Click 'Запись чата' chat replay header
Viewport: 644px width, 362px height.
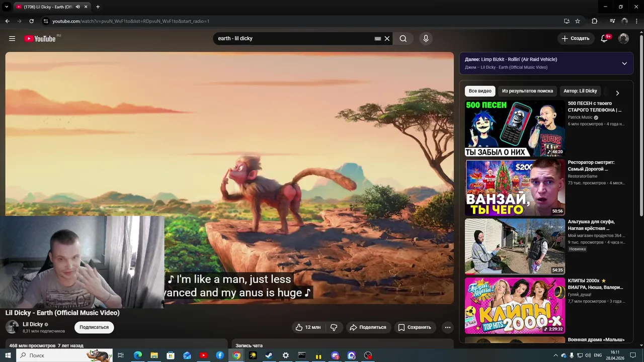249,345
